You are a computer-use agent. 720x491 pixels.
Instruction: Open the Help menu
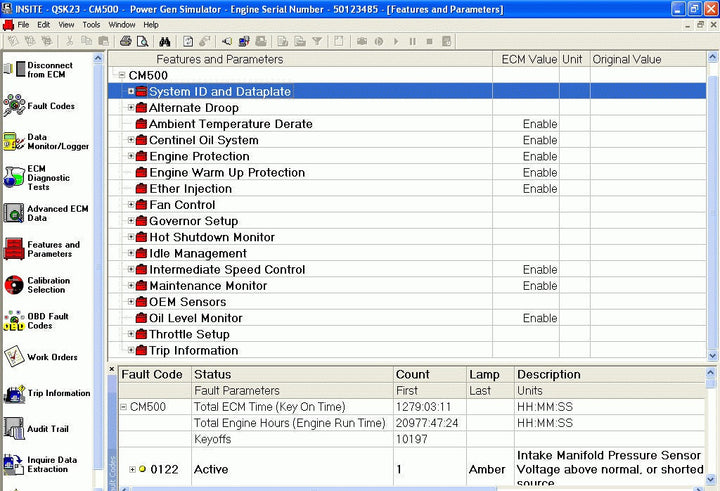(x=151, y=25)
